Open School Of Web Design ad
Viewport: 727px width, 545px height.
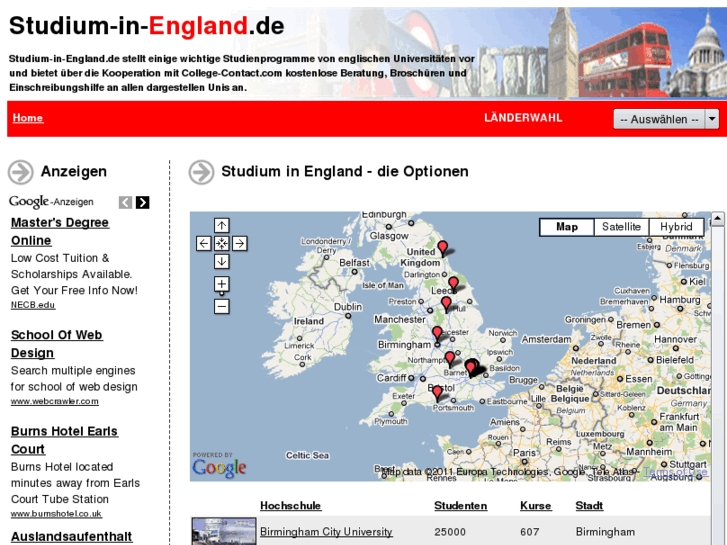(57, 344)
